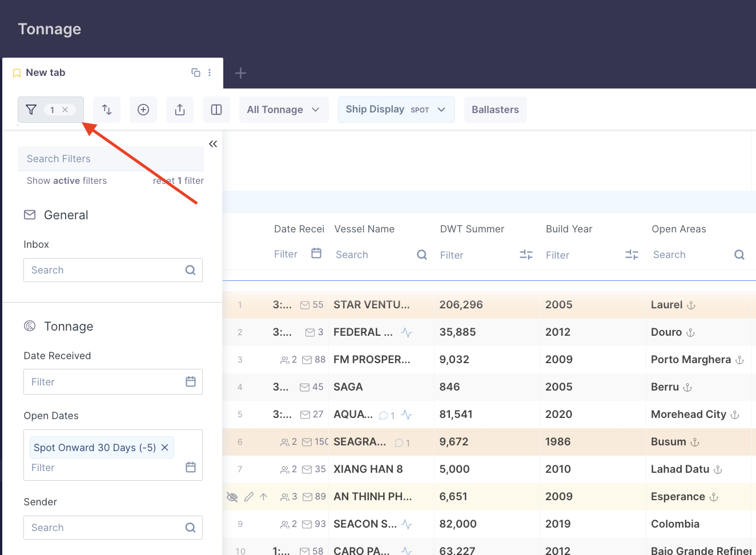The image size is (756, 555).
Task: Click the sort arrows toolbar icon
Action: [x=107, y=110]
